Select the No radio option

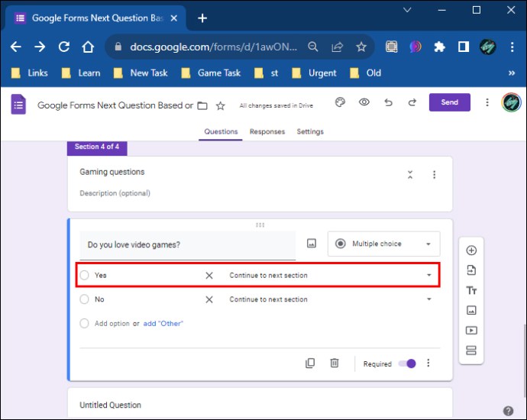click(84, 299)
